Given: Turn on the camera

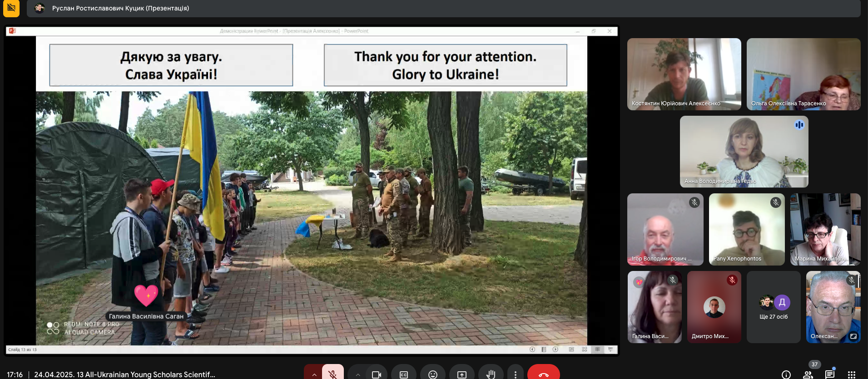Looking at the screenshot, I should click(376, 374).
